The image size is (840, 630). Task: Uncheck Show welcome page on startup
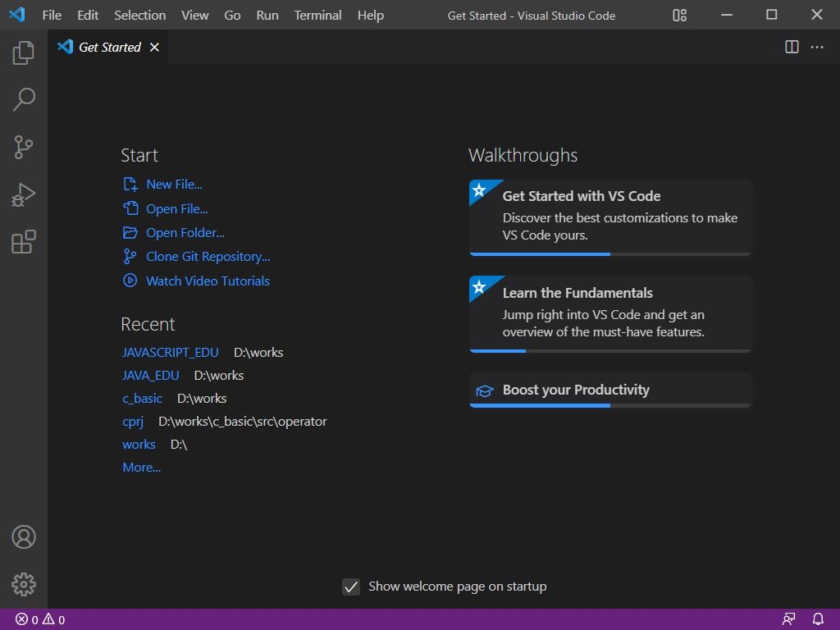[351, 587]
